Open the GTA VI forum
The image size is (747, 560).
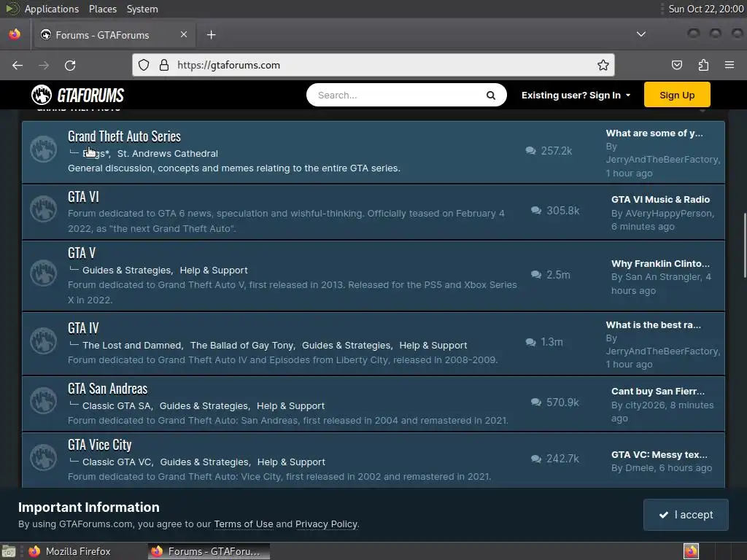click(x=83, y=197)
